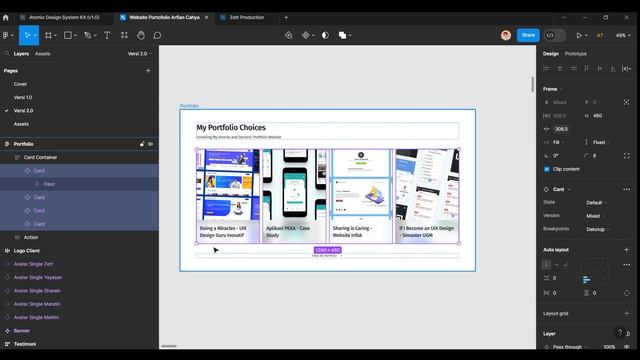Toggle layer visibility in the Layer section

pyautogui.click(x=627, y=347)
